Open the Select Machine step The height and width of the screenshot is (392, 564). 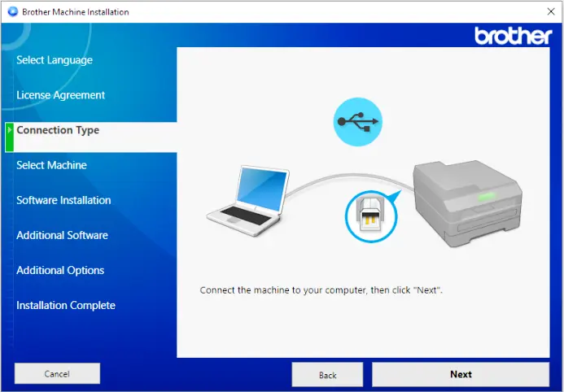tap(51, 165)
